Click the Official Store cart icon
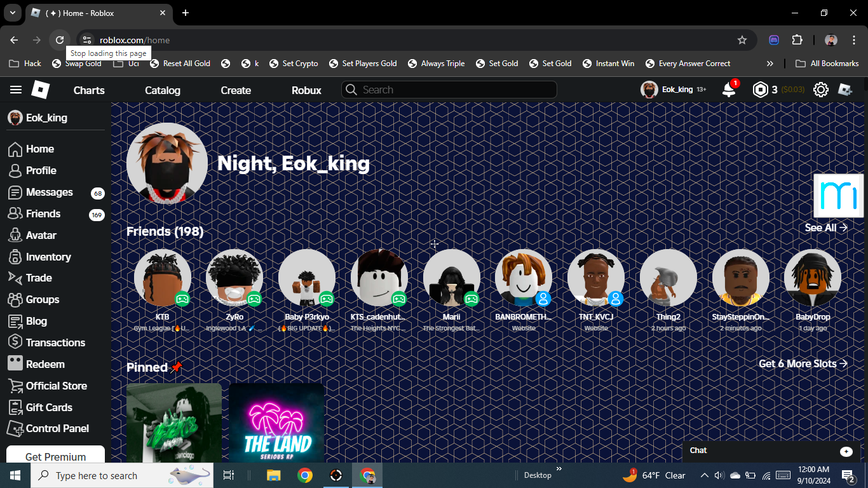Viewport: 868px width, 488px height. point(15,386)
